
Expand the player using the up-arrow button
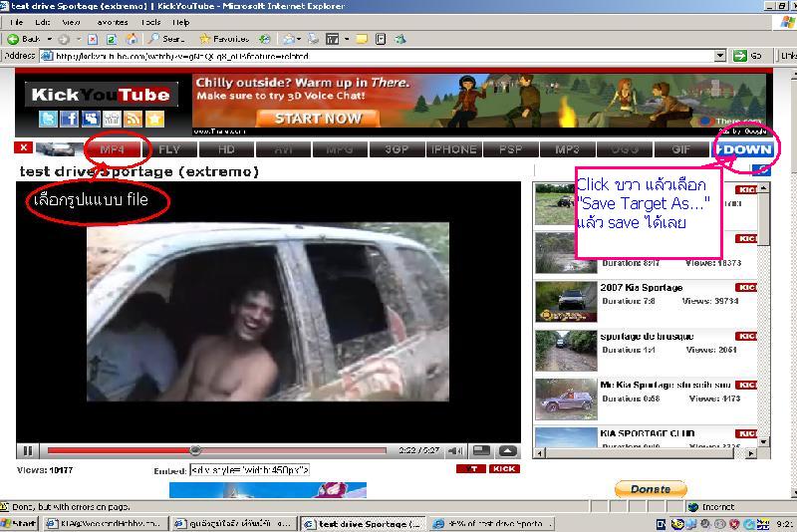pyautogui.click(x=507, y=451)
